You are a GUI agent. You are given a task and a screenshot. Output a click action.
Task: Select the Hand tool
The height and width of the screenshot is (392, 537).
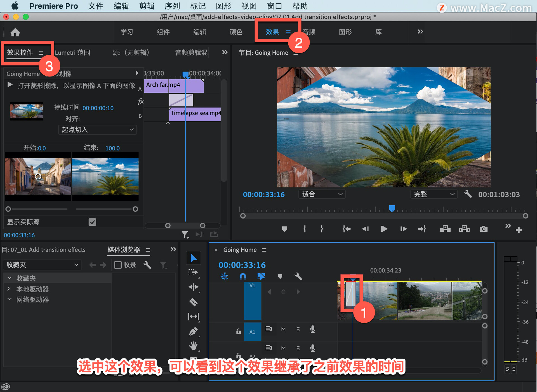[x=193, y=346]
